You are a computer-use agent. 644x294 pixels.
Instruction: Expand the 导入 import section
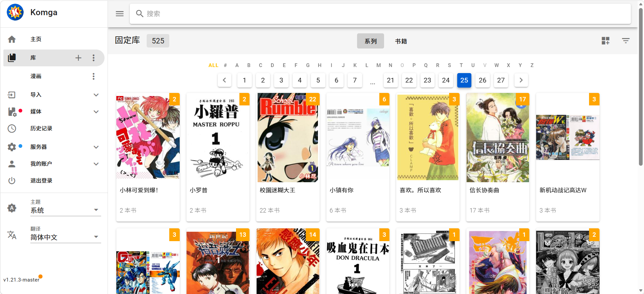96,95
